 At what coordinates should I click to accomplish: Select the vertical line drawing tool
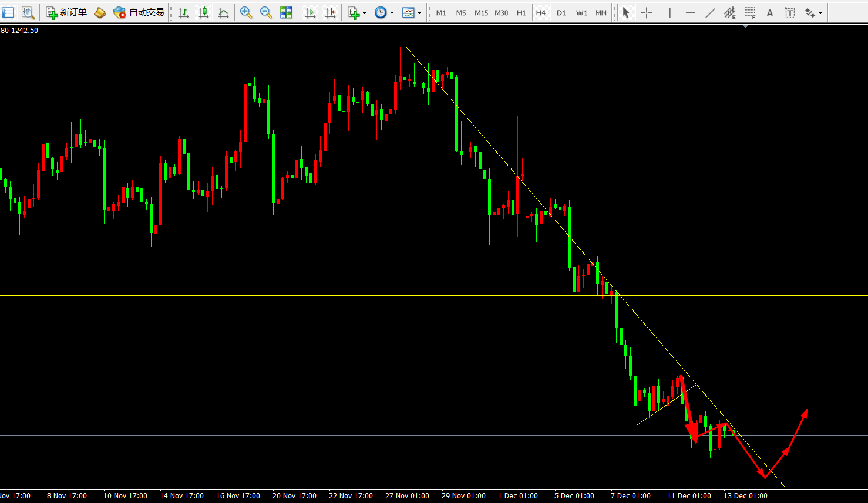click(669, 12)
